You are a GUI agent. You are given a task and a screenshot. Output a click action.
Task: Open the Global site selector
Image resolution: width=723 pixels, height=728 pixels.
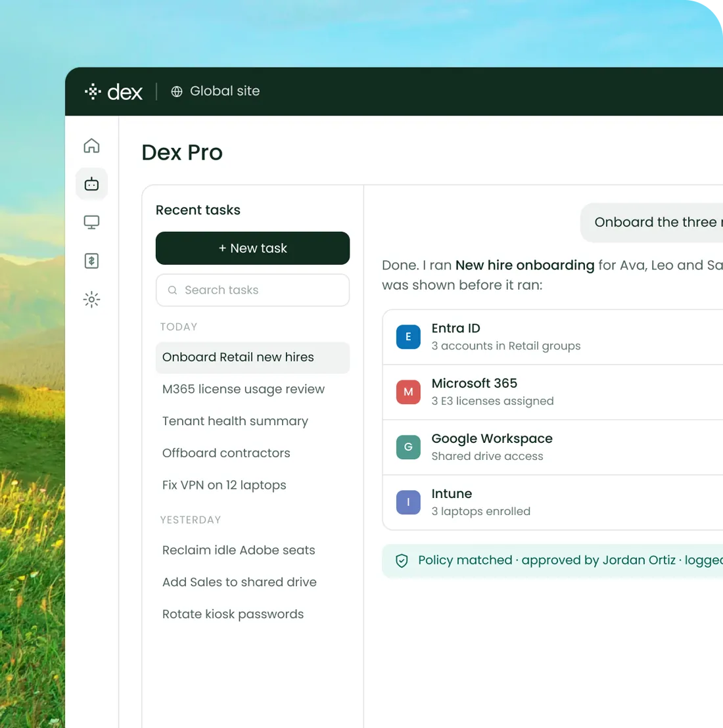(216, 91)
